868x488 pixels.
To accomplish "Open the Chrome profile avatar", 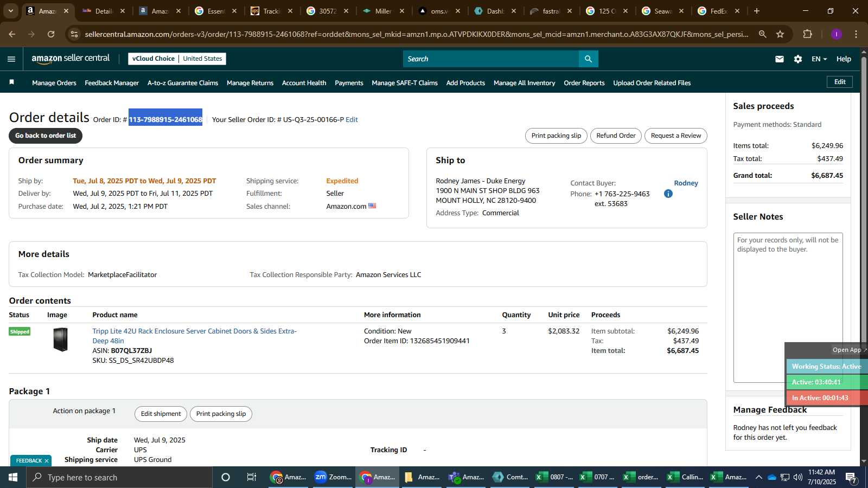I will point(837,34).
